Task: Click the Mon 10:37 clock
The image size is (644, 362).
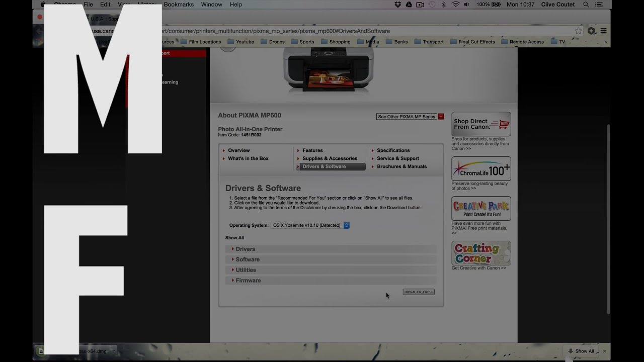Action: tap(520, 5)
